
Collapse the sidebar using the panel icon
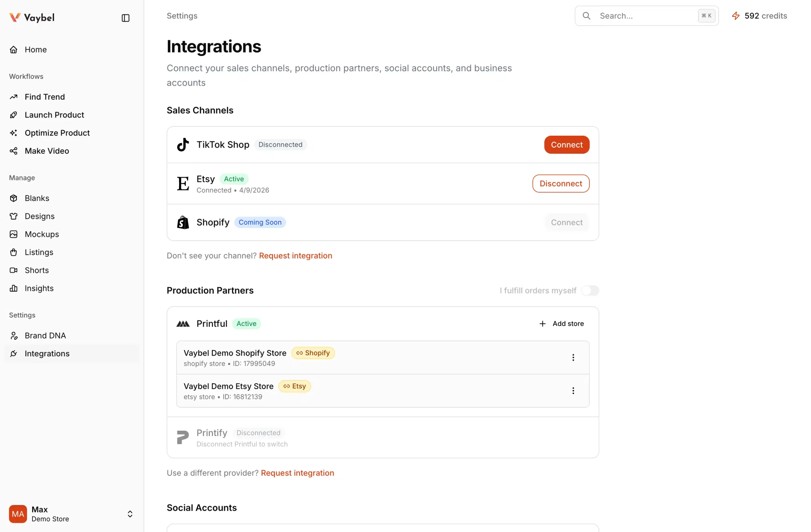coord(125,18)
